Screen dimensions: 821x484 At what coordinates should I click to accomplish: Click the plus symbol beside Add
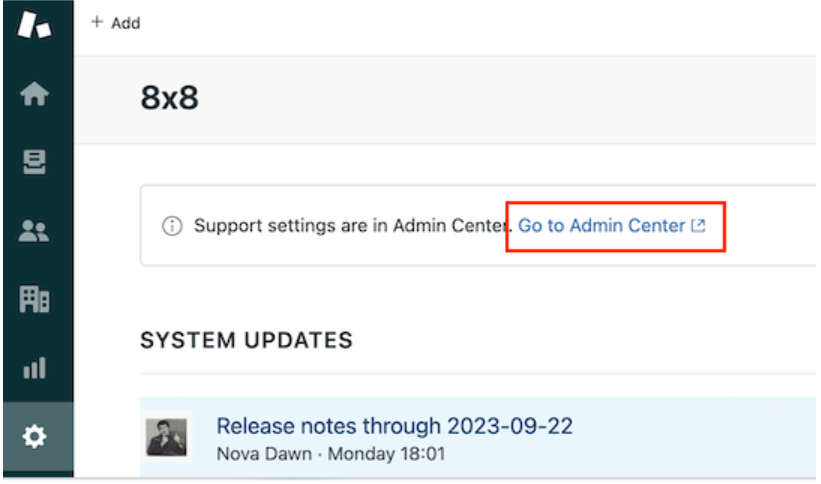(x=97, y=23)
